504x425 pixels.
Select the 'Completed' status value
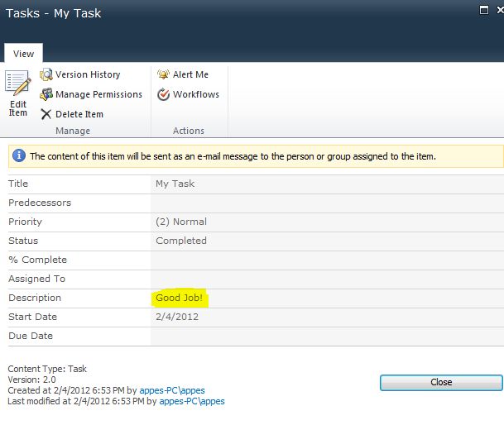pyautogui.click(x=181, y=241)
